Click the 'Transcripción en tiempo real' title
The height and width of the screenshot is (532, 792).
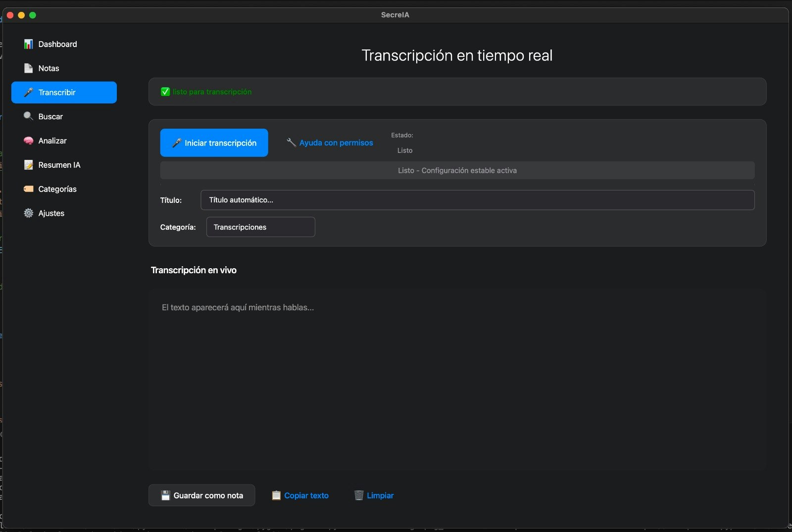(457, 55)
